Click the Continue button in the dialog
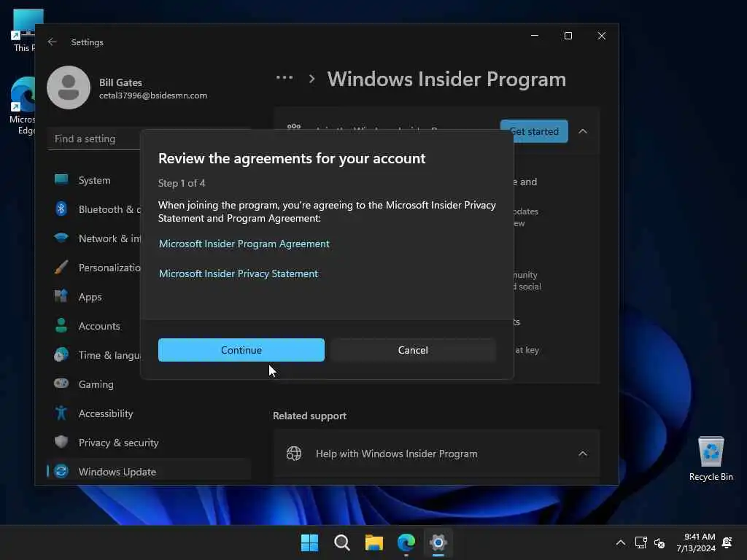747x560 pixels. [x=241, y=350]
